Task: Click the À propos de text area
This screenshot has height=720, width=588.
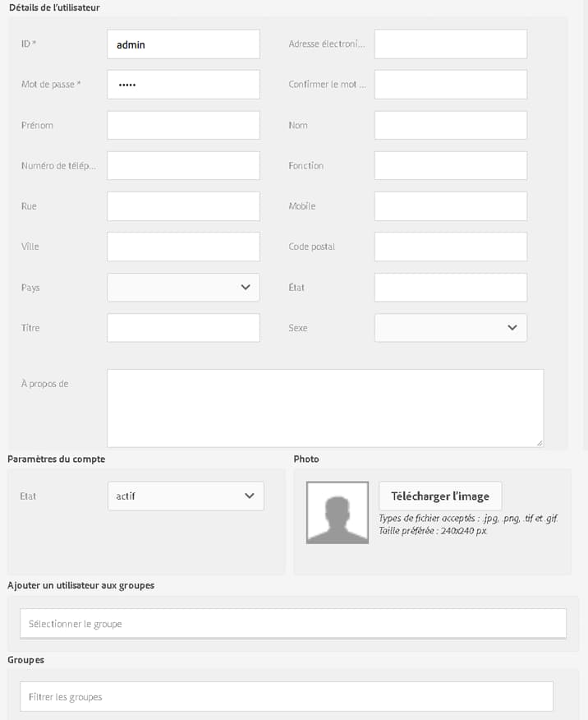Action: pyautogui.click(x=324, y=408)
